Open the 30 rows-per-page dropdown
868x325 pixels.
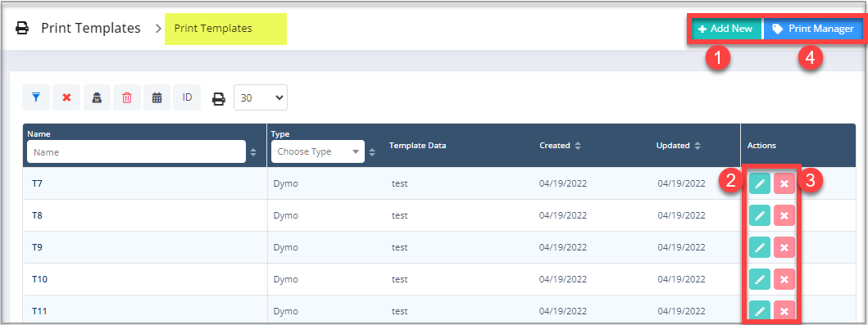pos(261,98)
